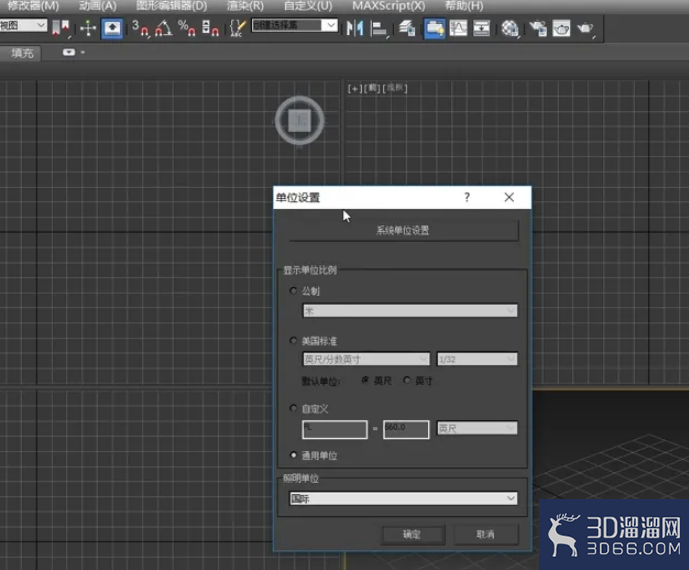
Task: Open the named selection sets dropdown
Action: coord(294,25)
